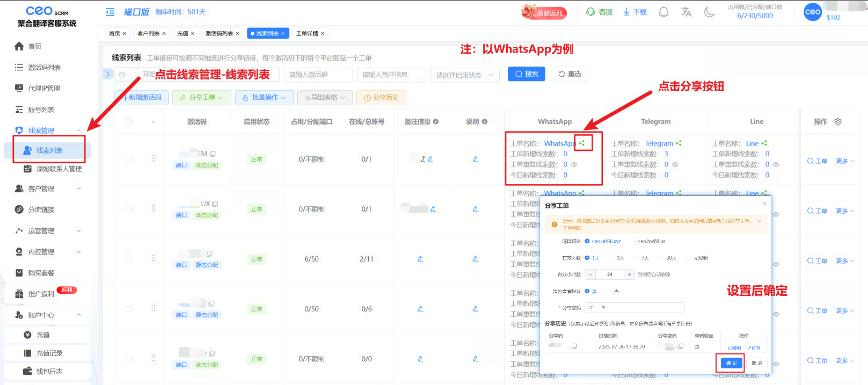Viewport: 868px width, 385px height.
Task: Open the user avatar ceo icon
Action: [813, 12]
